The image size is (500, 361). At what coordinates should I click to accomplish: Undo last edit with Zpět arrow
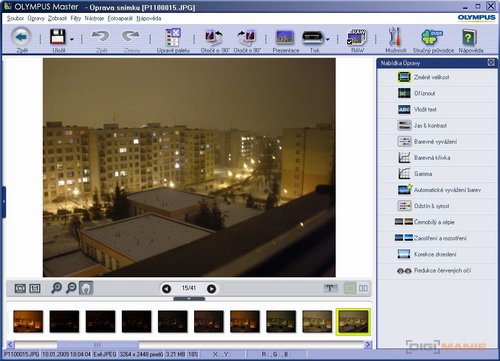pyautogui.click(x=101, y=36)
